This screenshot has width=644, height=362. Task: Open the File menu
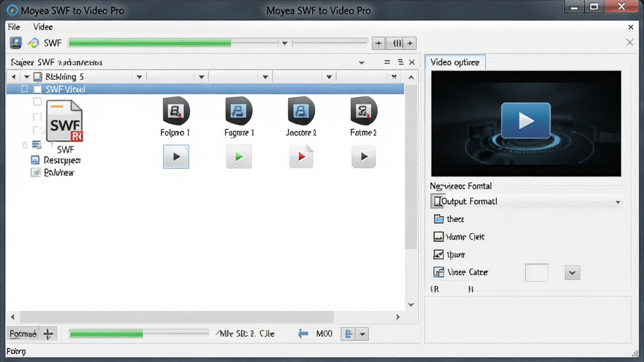tap(14, 27)
